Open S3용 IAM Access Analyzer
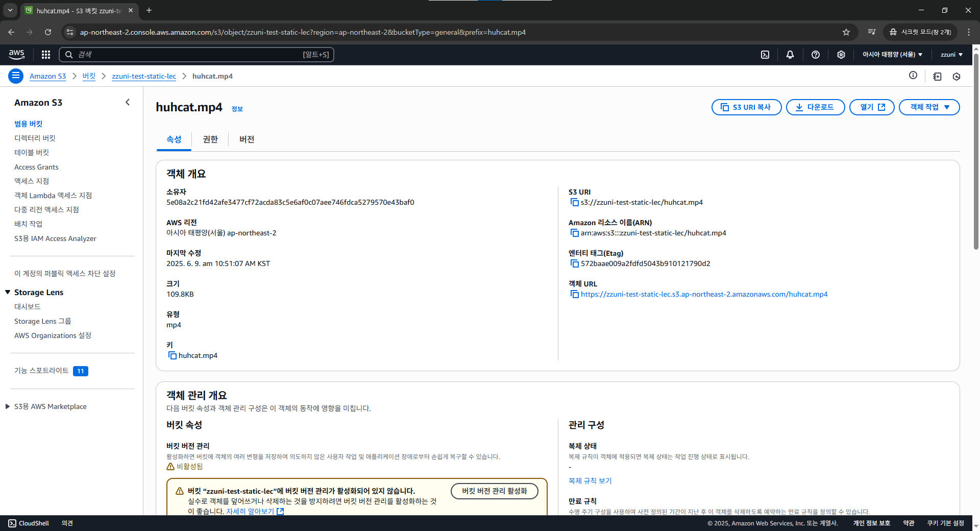The width and height of the screenshot is (980, 531). [55, 238]
